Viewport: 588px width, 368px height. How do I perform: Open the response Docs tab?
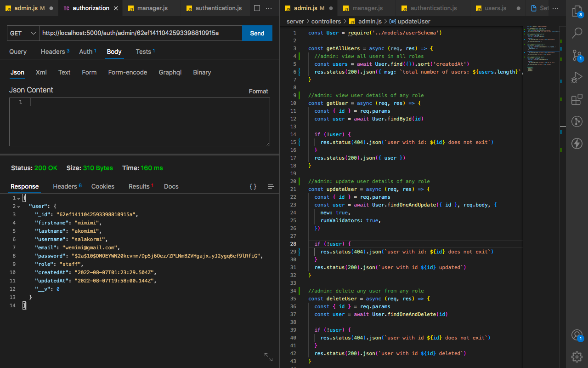171,186
